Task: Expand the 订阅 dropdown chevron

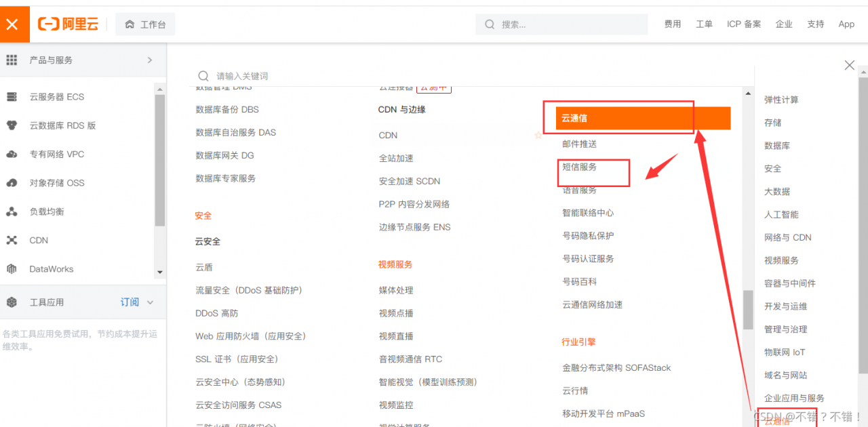Action: pos(151,302)
